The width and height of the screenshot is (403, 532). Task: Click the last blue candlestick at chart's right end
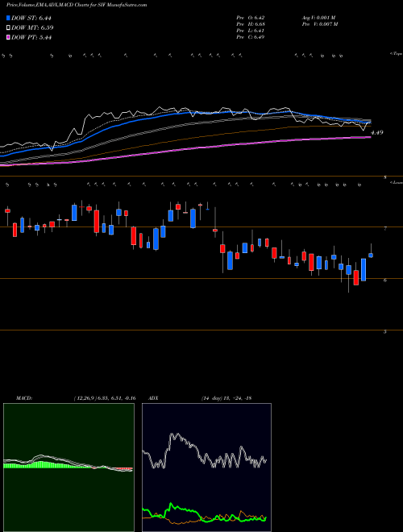tap(371, 256)
